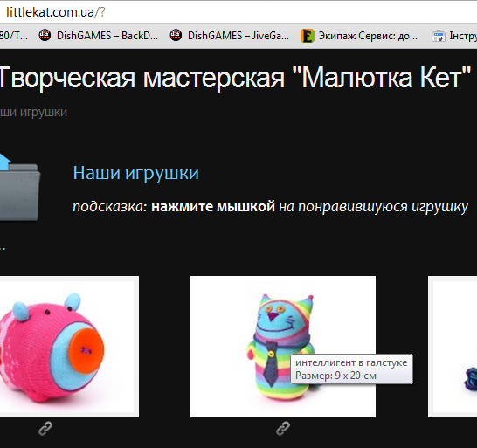Click the chain link icon under pig toy
Viewport: 477px width, 448px height.
45,429
